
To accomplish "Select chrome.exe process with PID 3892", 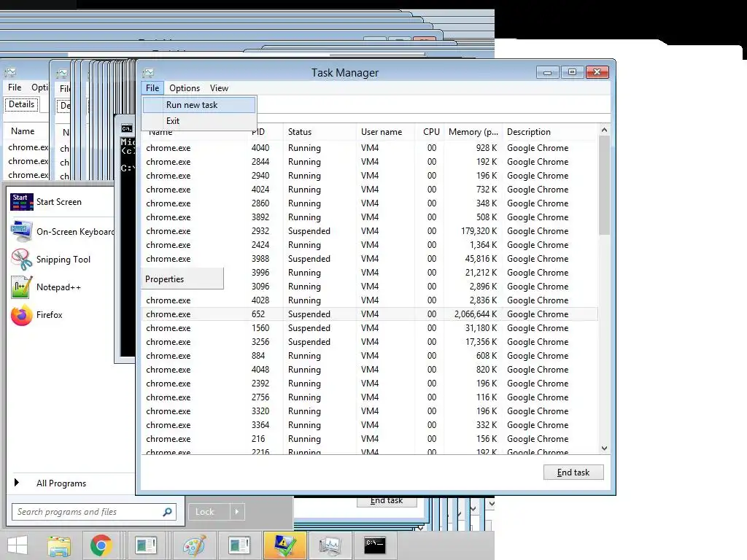I will 369,217.
